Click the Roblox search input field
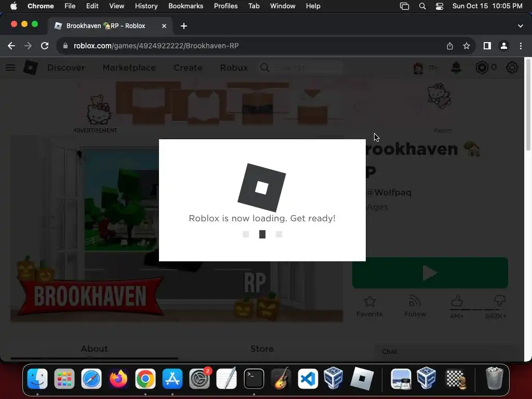Screen dimensions: 532x399 (308, 68)
